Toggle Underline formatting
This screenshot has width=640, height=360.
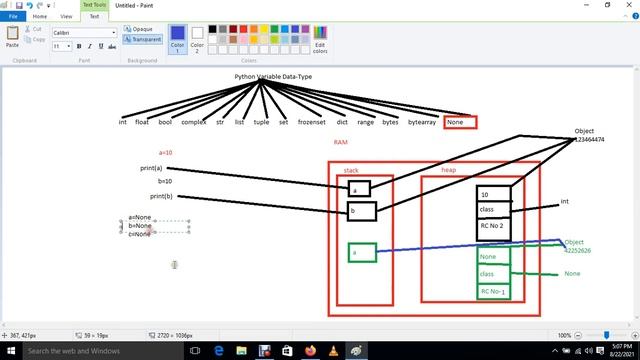[101, 47]
